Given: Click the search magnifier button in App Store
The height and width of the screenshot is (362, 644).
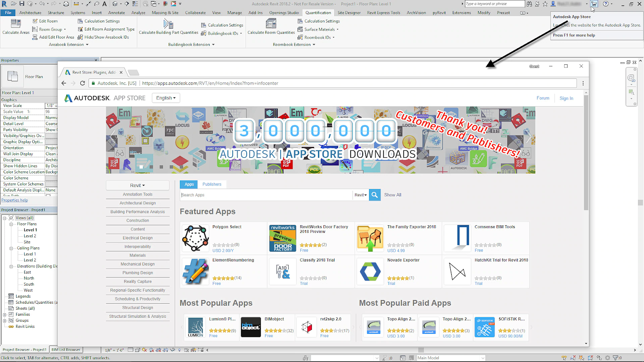Looking at the screenshot, I should (x=375, y=195).
